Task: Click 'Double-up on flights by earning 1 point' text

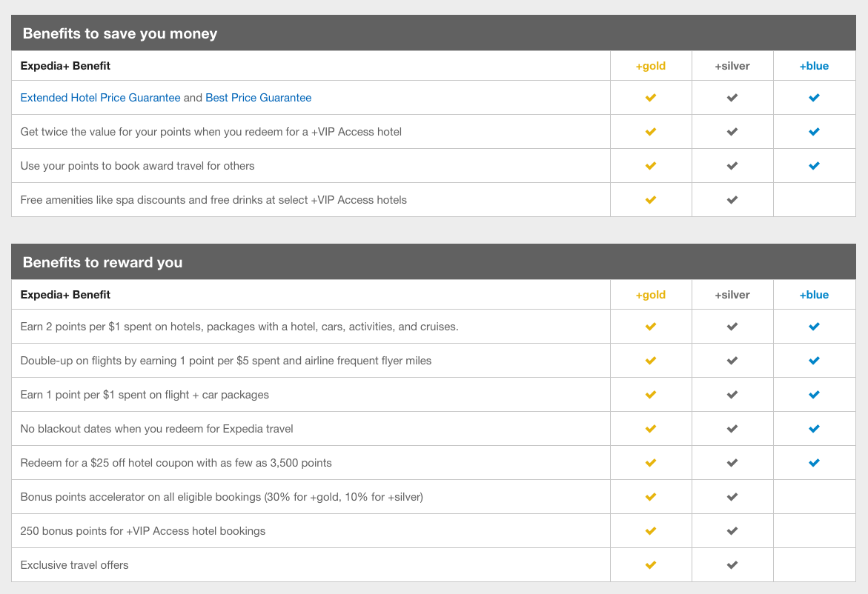Action: (x=226, y=361)
